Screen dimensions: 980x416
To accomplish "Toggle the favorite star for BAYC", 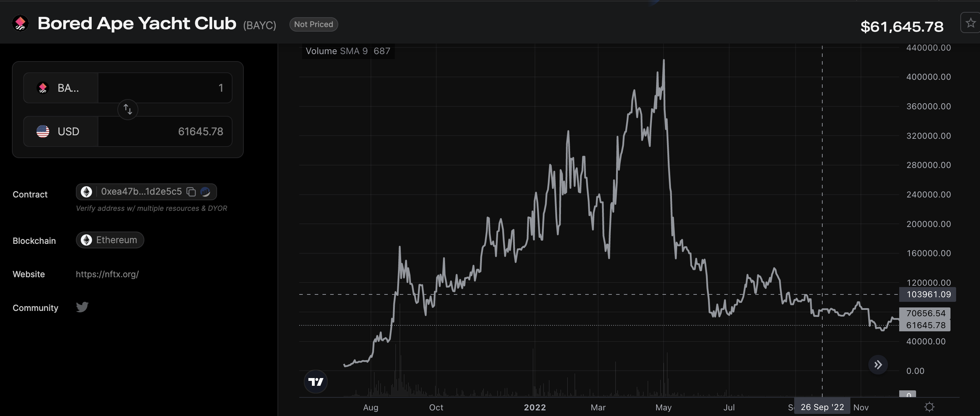I will (x=970, y=23).
